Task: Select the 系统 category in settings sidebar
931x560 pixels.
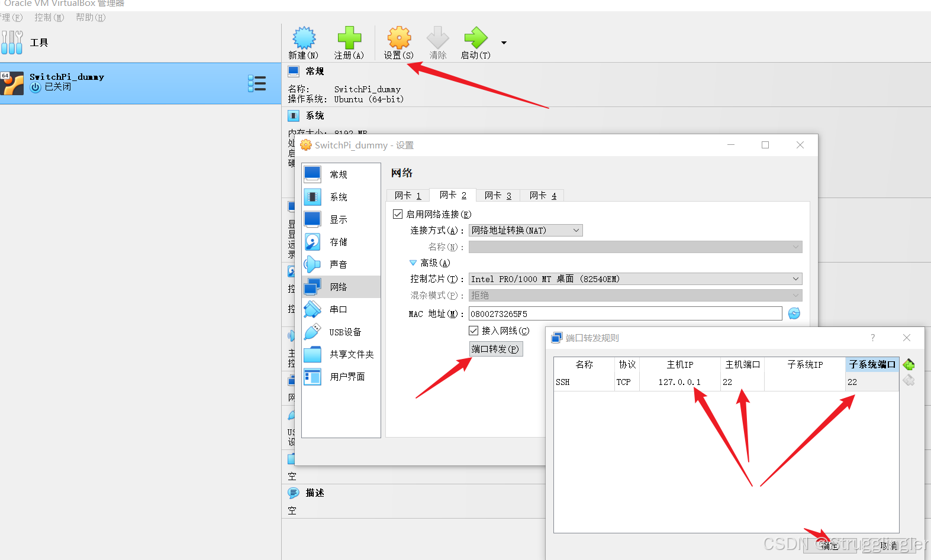Action: tap(341, 197)
